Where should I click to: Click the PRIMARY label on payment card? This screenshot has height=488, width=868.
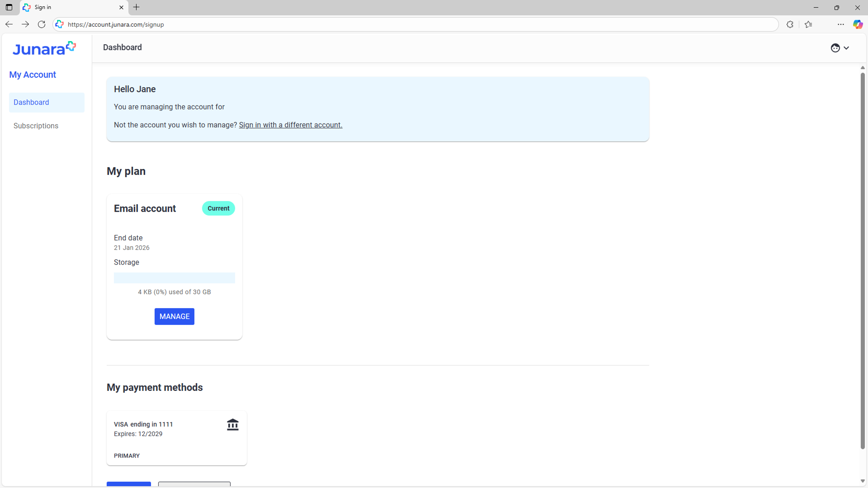127,456
